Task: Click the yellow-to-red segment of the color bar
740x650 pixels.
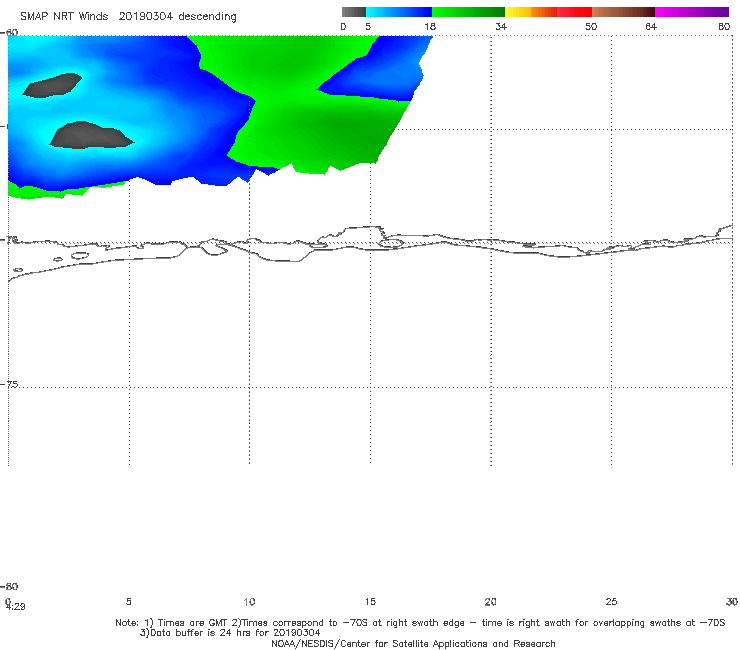Action: [548, 12]
